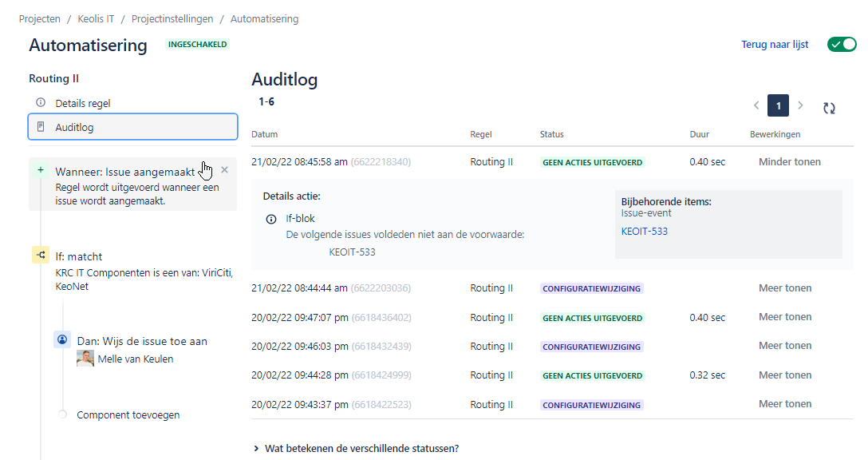Expand the 08:44:44 am entry with Meer tonen

785,288
